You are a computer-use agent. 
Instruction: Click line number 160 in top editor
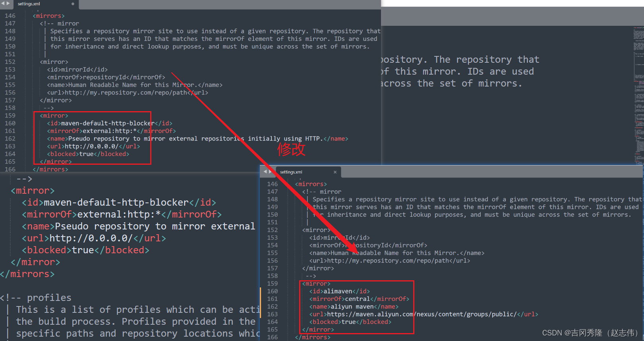10,123
